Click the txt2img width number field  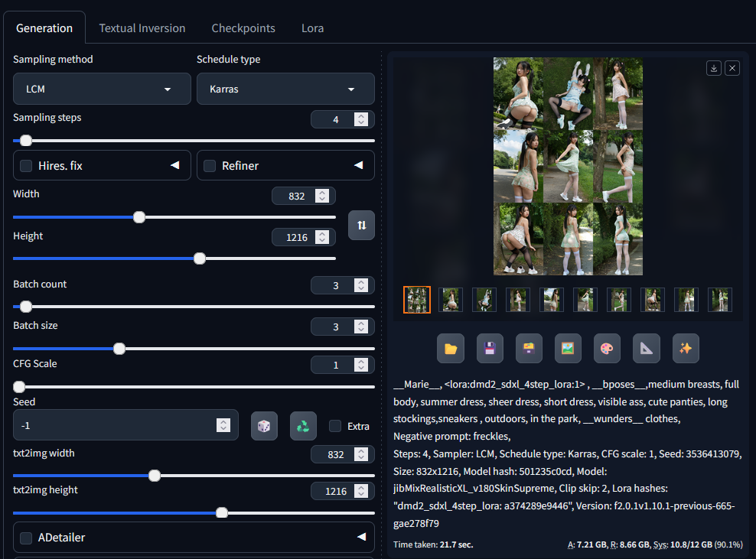(x=342, y=454)
